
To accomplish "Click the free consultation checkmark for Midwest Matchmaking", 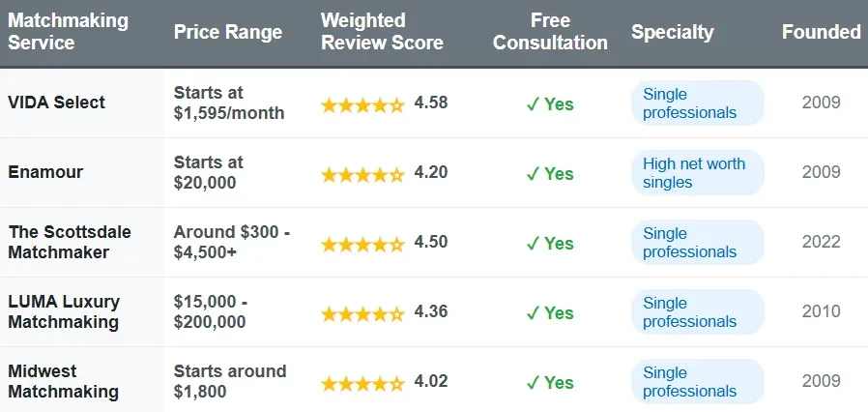I will tap(532, 383).
